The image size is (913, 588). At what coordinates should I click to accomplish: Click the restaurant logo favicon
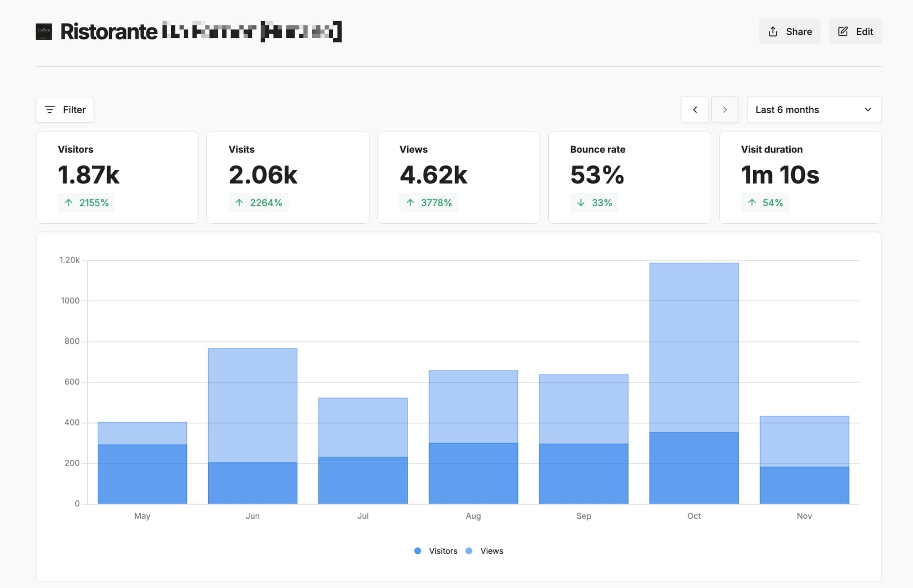pos(44,31)
